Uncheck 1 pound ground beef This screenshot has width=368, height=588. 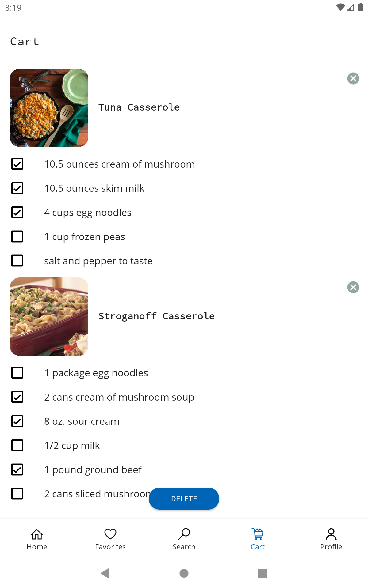(17, 469)
